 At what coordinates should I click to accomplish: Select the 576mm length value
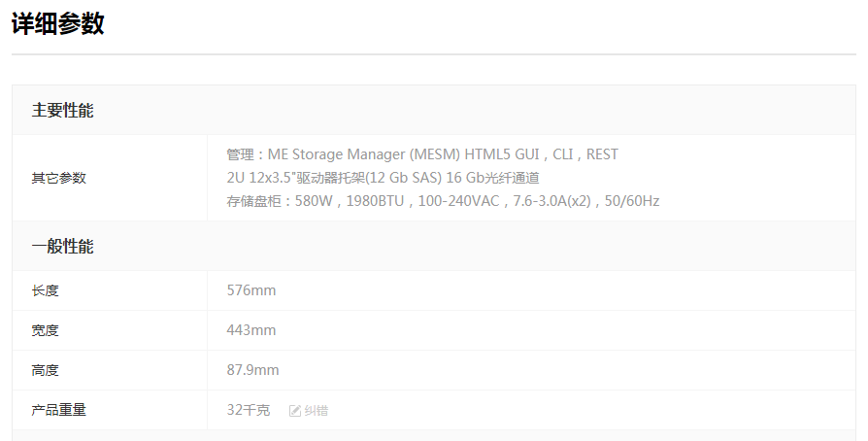pos(251,290)
